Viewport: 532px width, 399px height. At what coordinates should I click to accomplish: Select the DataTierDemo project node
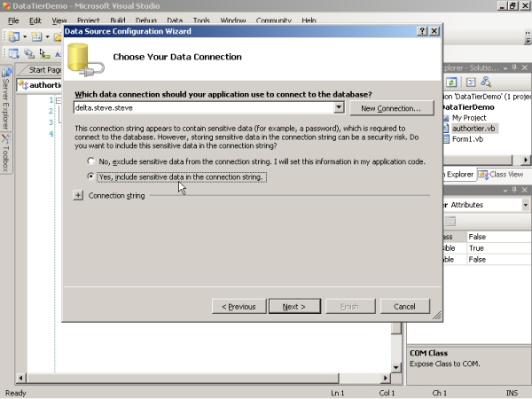(468, 107)
